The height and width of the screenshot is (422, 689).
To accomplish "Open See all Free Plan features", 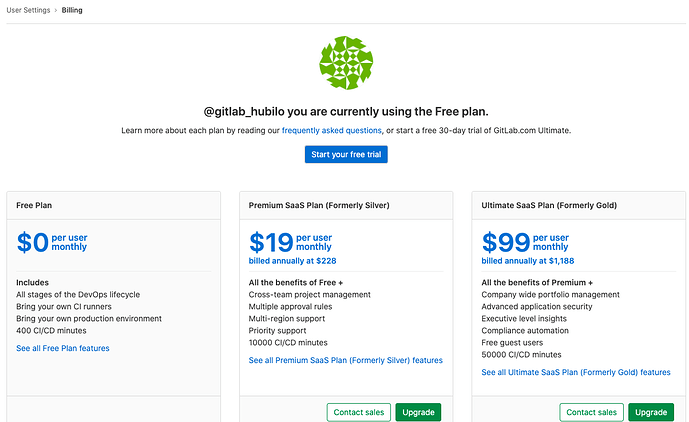I will 63,348.
